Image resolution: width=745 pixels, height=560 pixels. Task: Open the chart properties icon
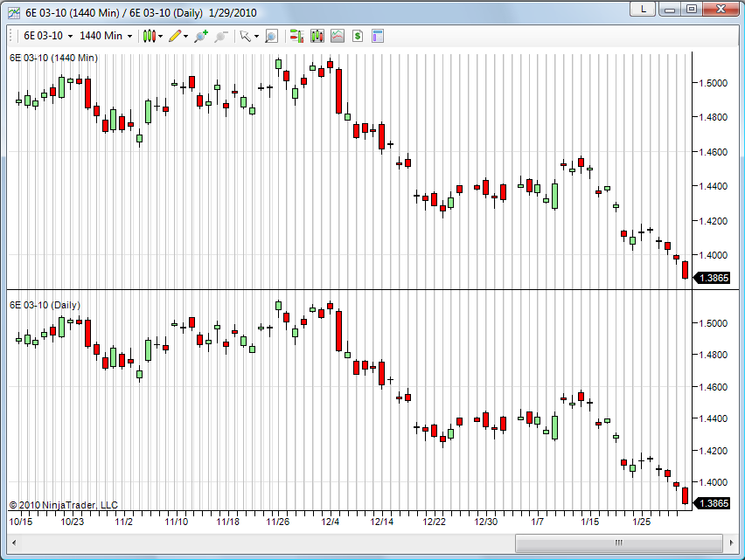tap(378, 36)
